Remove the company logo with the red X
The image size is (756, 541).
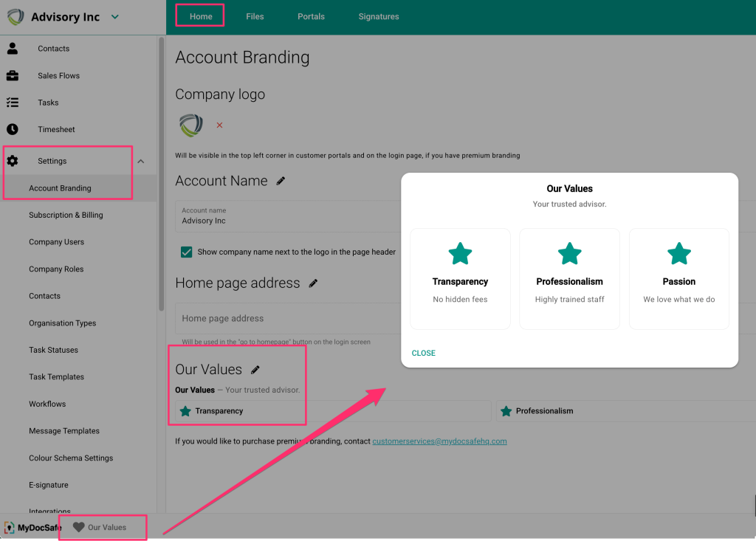pyautogui.click(x=219, y=125)
